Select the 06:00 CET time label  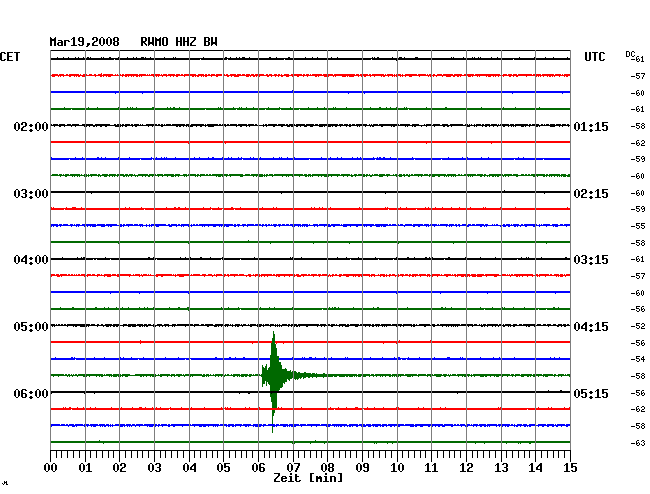[31, 393]
